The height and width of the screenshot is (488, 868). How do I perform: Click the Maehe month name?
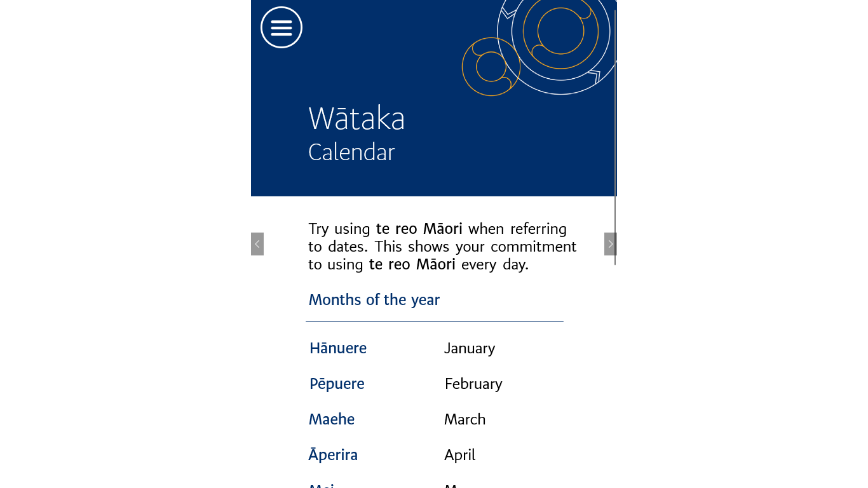point(332,419)
